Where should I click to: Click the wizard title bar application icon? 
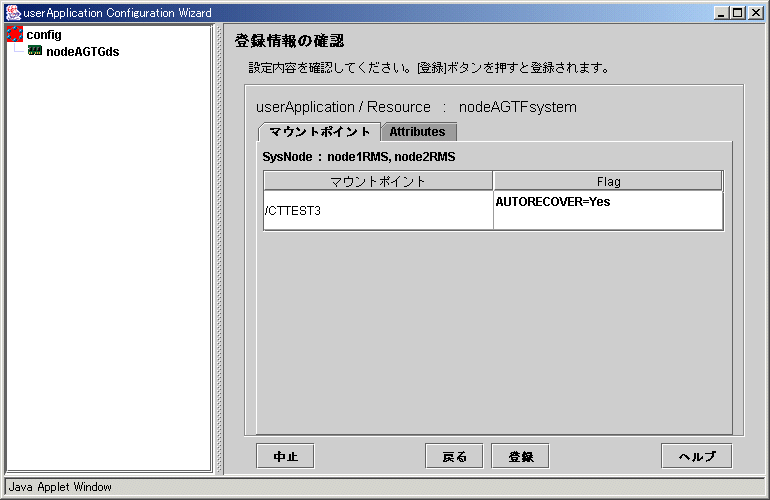(x=13, y=13)
